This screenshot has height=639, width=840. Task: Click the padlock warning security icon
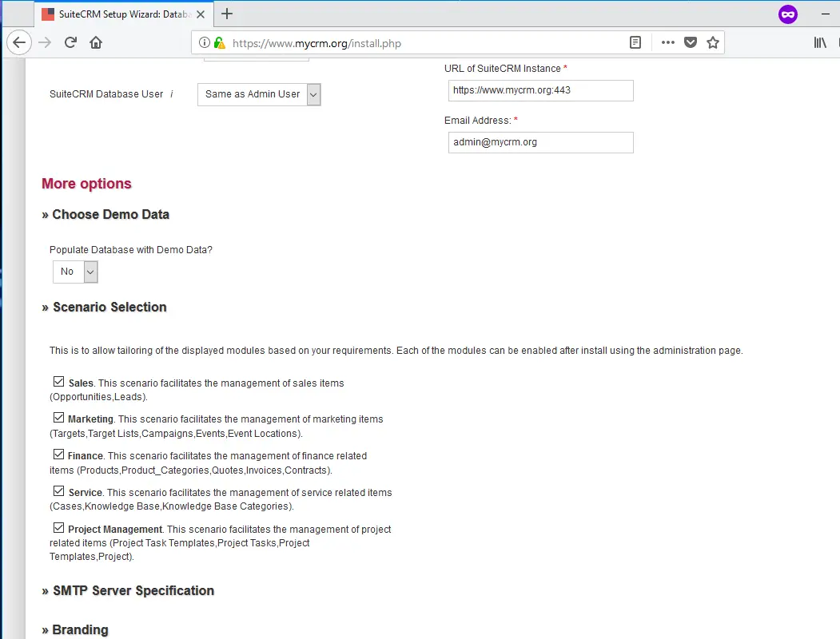pyautogui.click(x=219, y=42)
